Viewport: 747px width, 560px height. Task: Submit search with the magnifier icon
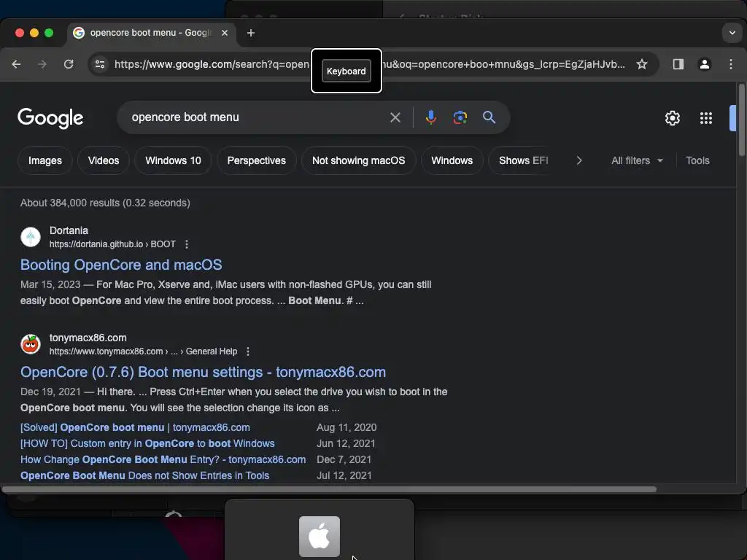click(x=489, y=117)
